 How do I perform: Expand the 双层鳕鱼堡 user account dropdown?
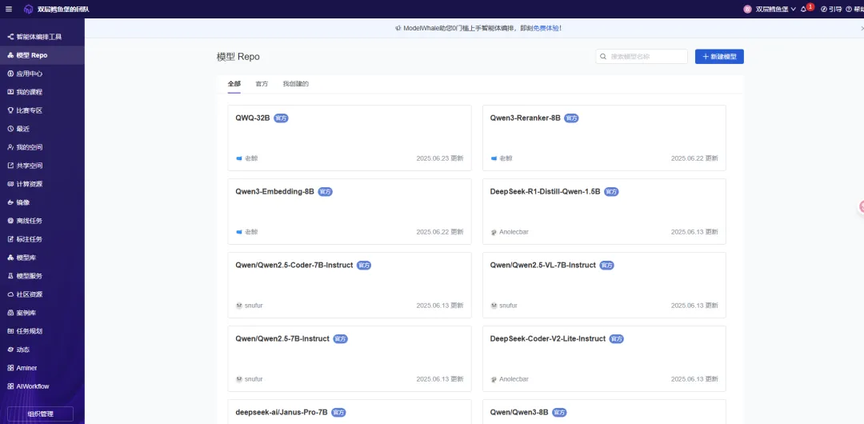tap(769, 9)
